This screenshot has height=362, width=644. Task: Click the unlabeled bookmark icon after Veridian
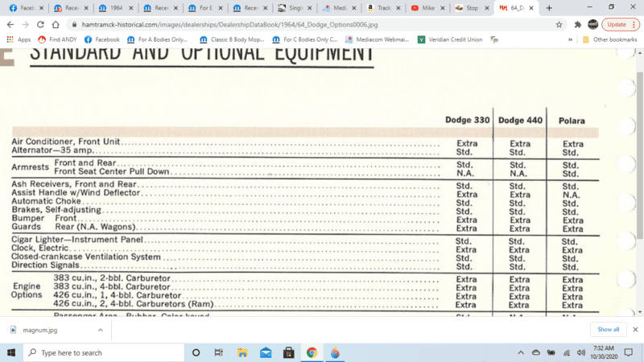[494, 39]
